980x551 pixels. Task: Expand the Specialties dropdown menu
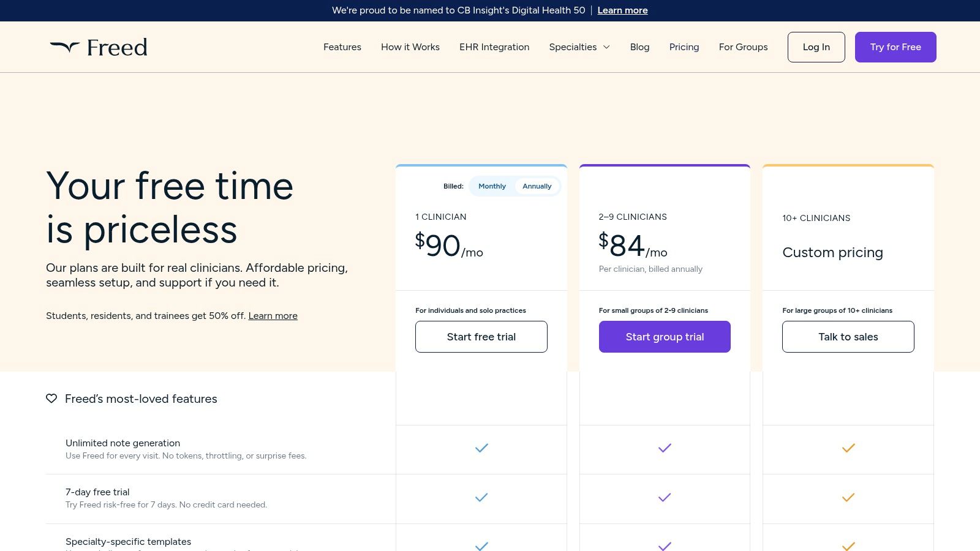point(579,47)
